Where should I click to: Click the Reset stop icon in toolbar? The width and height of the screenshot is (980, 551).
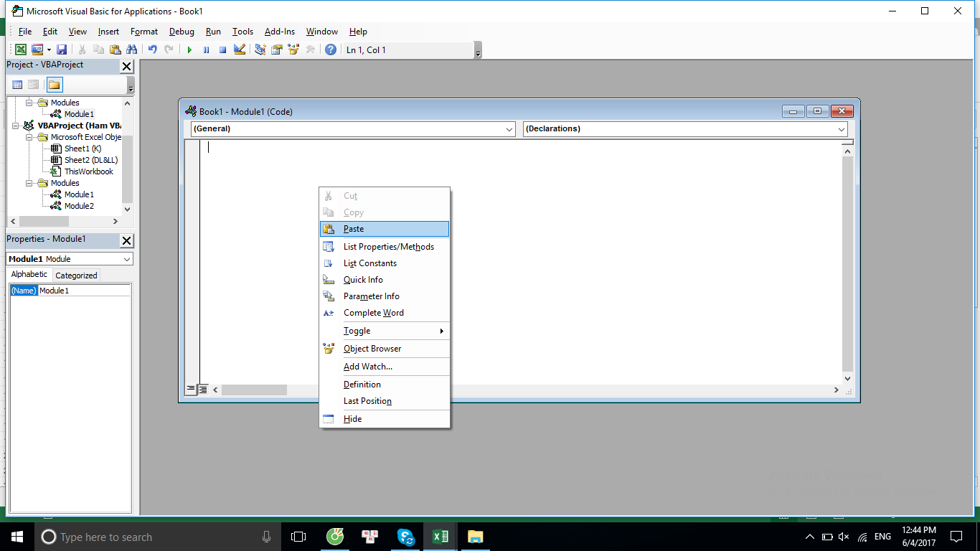pos(222,50)
